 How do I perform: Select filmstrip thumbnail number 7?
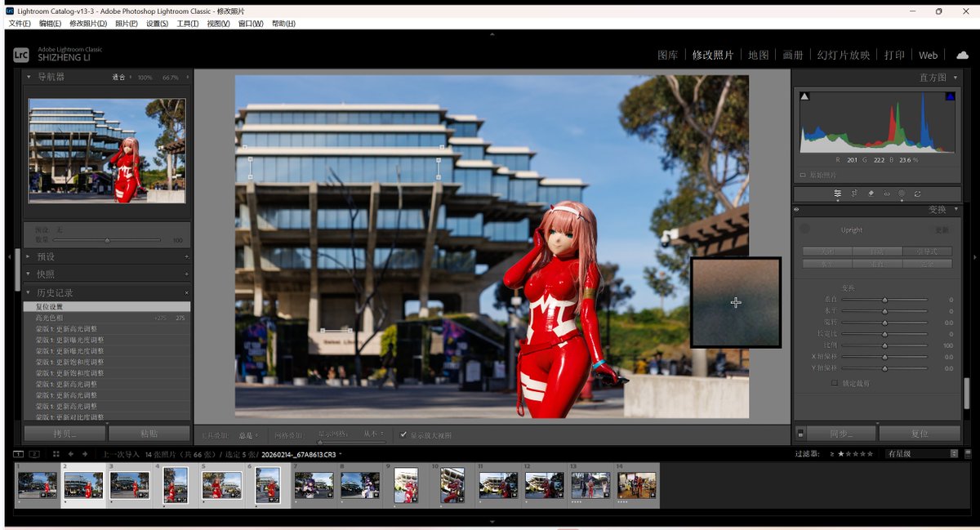tap(314, 485)
